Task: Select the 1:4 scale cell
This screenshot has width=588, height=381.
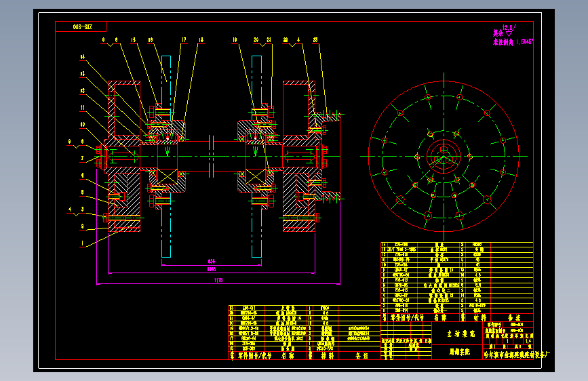Action: (x=528, y=341)
